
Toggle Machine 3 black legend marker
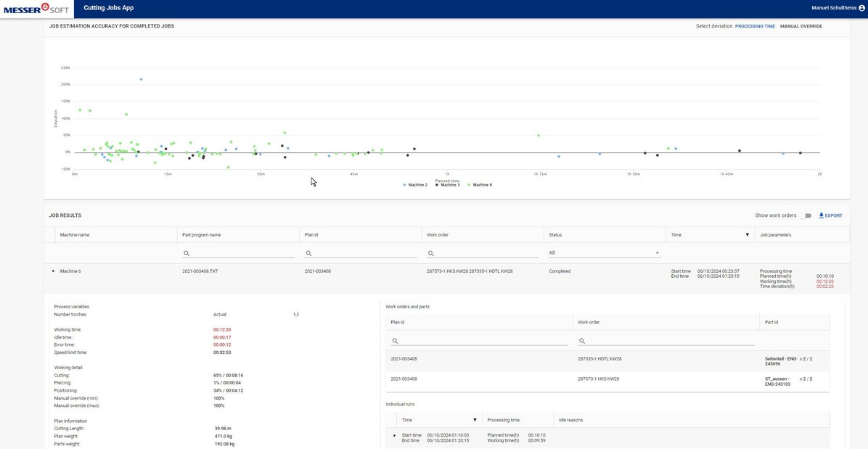tap(437, 185)
